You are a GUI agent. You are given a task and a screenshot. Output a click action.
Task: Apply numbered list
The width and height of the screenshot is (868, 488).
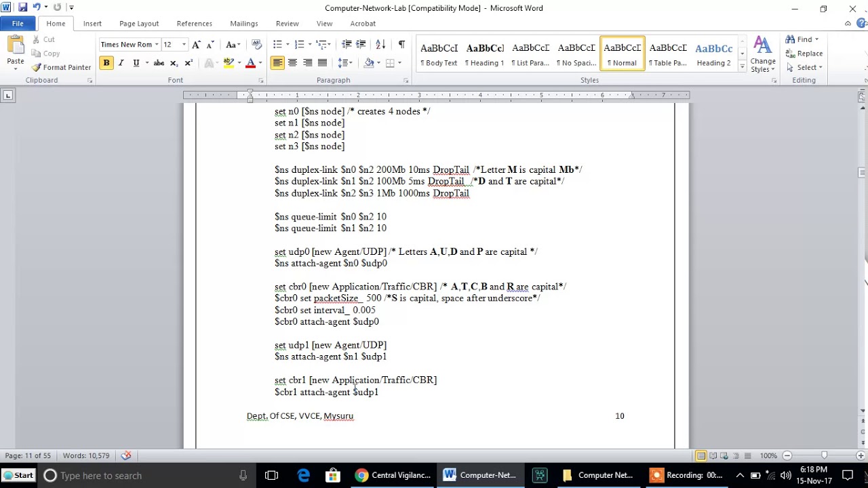point(299,45)
